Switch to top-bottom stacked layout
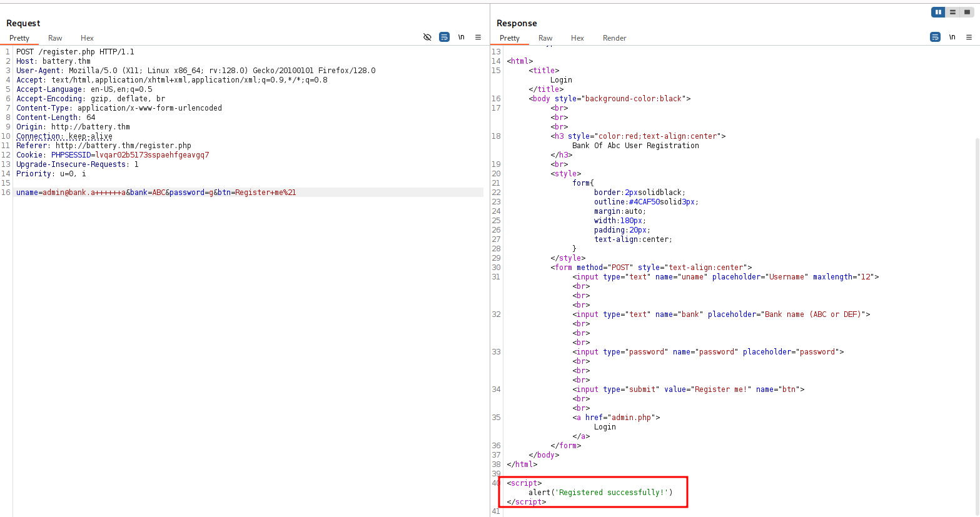Screen dimensions: 980x517 952,12
